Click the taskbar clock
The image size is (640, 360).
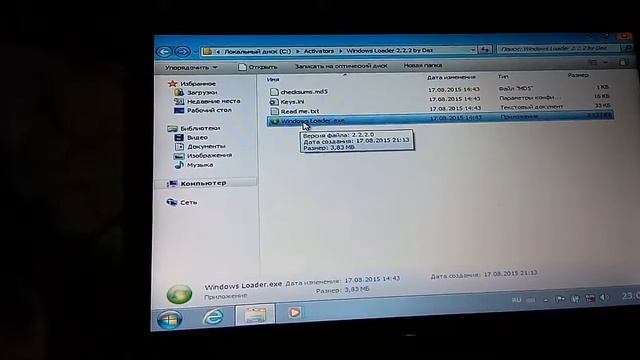(630, 296)
